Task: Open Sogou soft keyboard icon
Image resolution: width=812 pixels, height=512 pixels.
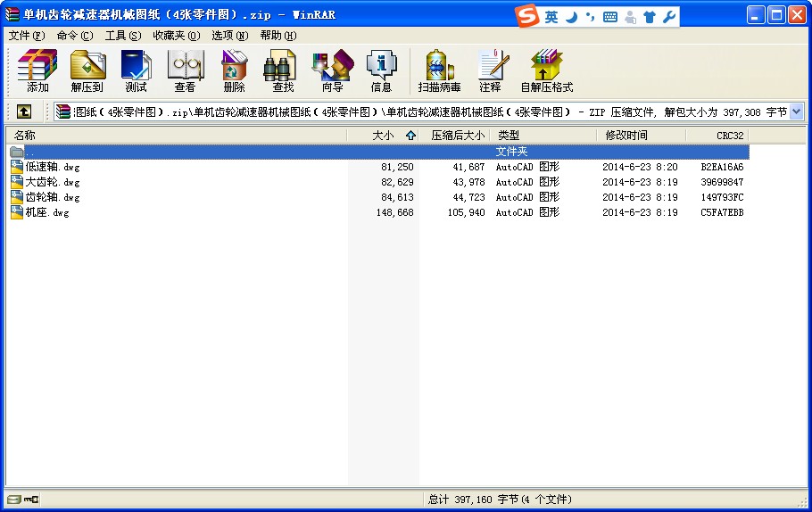Action: pos(610,17)
